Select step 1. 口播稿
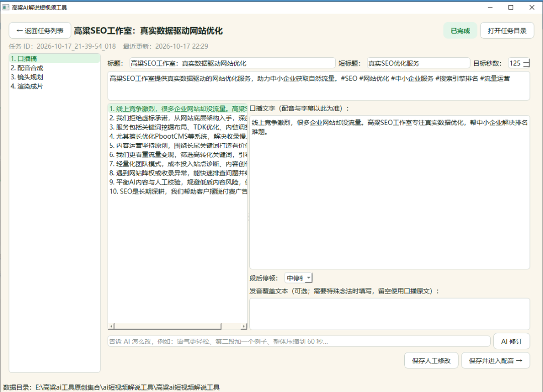 coord(55,58)
